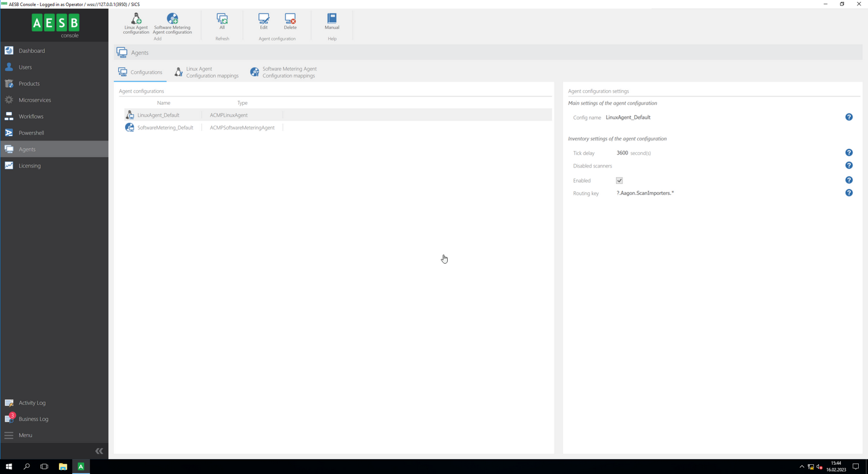Collapse the left sidebar navigation
This screenshot has height=474, width=868.
tap(99, 451)
